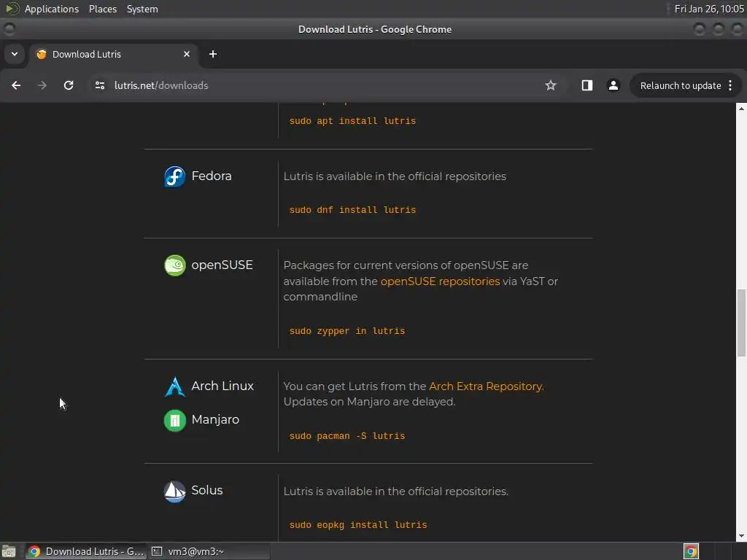Click the 'sudo zypper in lutris' command
Viewport: 747px width, 560px height.
[x=347, y=331]
